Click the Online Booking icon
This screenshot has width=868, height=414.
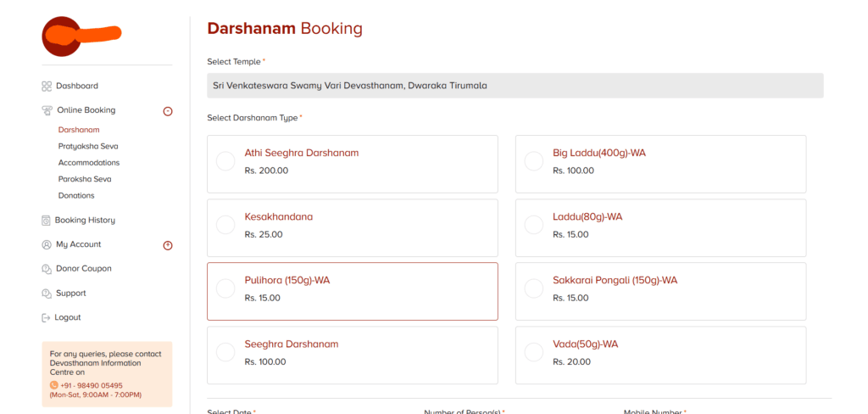click(x=47, y=110)
